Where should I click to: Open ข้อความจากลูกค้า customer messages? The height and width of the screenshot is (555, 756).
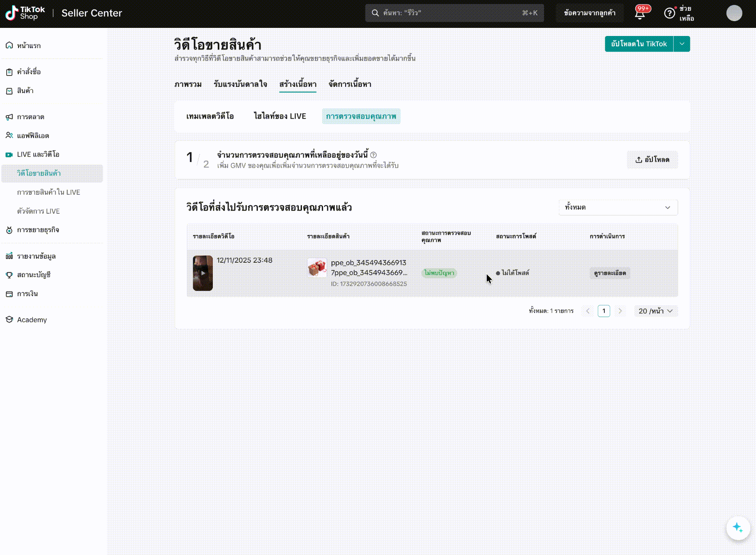pyautogui.click(x=589, y=13)
